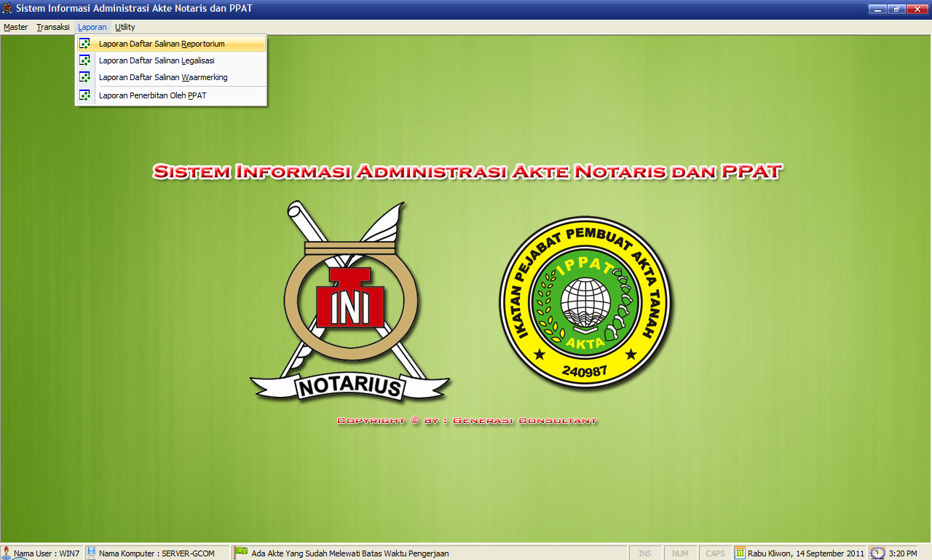This screenshot has width=932, height=560.
Task: Click the clock icon in the status bar
Action: click(878, 553)
